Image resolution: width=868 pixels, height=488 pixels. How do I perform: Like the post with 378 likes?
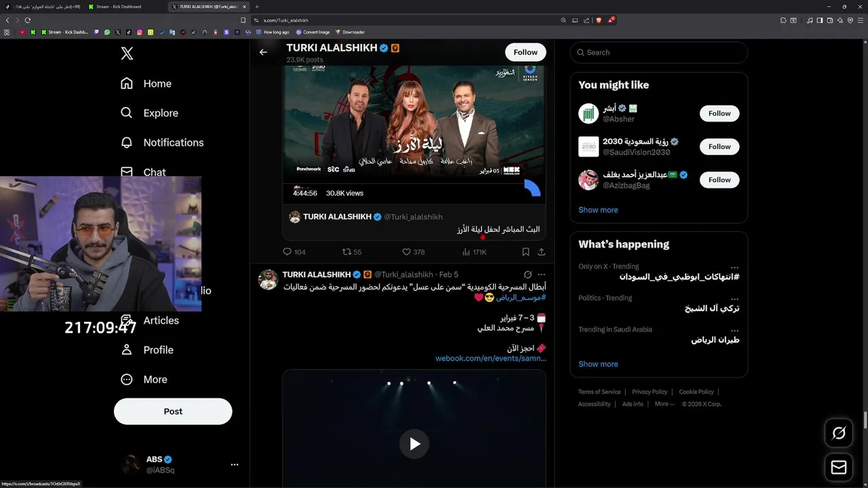(x=414, y=251)
